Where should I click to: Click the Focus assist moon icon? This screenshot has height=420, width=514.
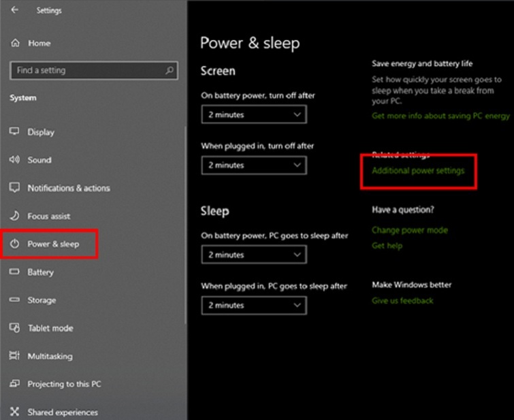pyautogui.click(x=14, y=216)
